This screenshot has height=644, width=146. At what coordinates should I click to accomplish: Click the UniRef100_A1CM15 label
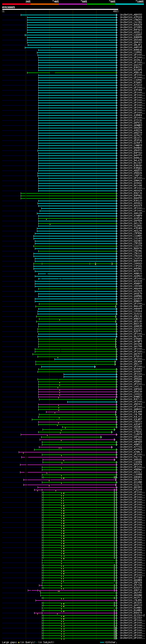[x=131, y=291]
